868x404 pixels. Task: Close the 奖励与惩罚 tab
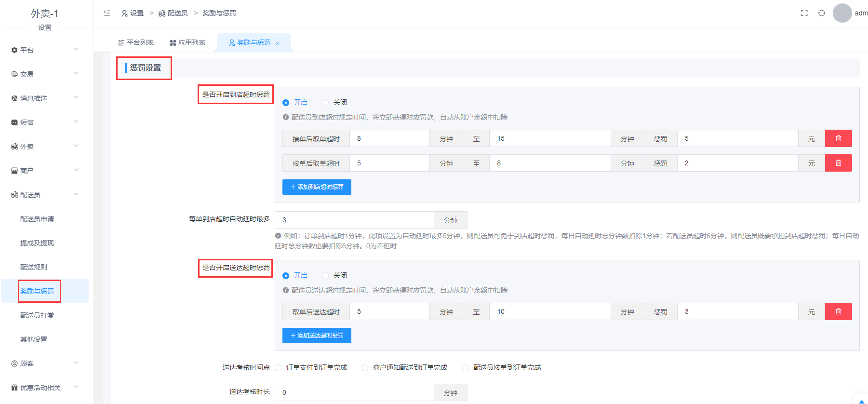[278, 43]
